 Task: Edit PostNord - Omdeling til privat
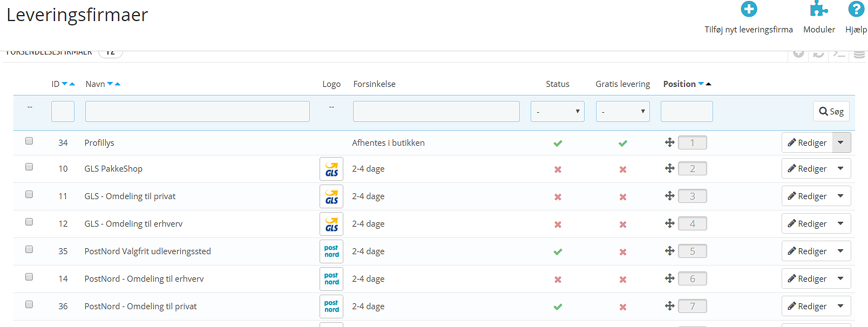click(x=807, y=306)
